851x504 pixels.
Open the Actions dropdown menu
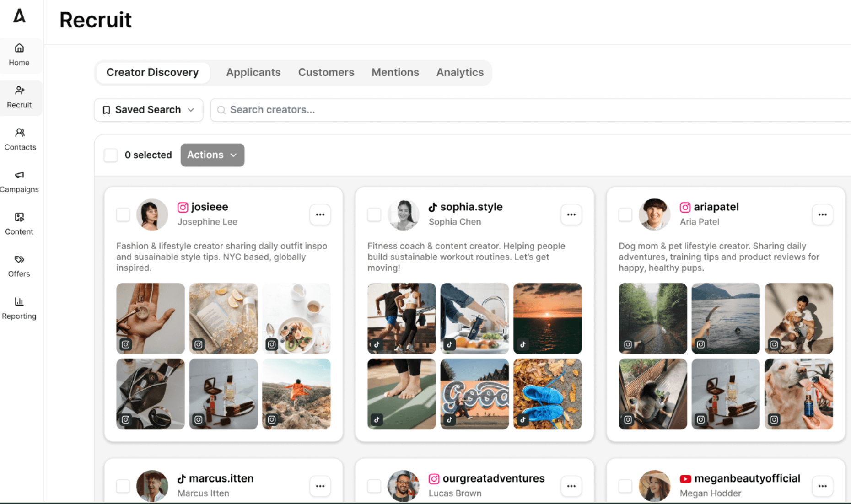pyautogui.click(x=212, y=155)
